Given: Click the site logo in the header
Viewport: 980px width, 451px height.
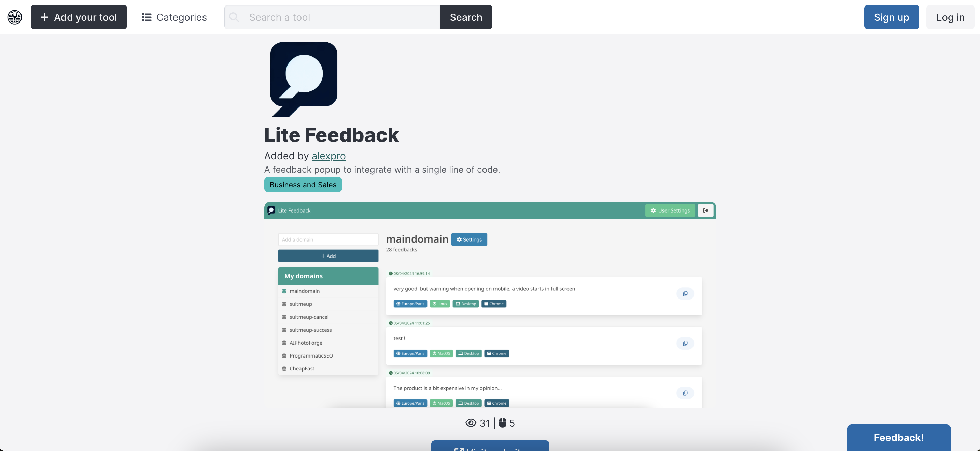Looking at the screenshot, I should tap(15, 17).
